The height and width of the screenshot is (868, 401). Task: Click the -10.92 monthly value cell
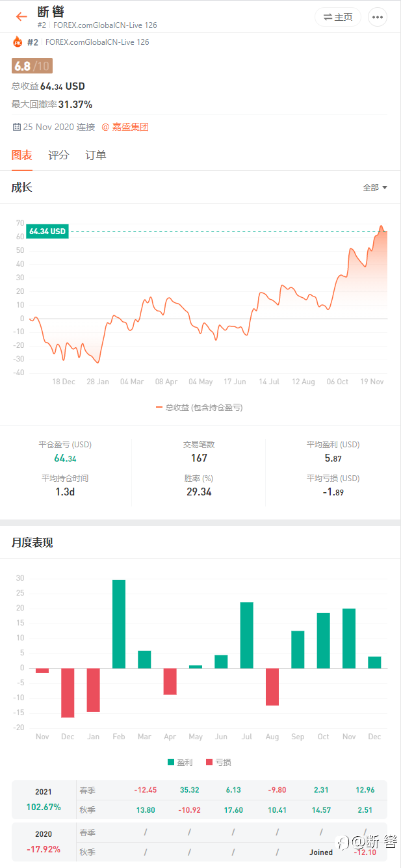click(190, 810)
